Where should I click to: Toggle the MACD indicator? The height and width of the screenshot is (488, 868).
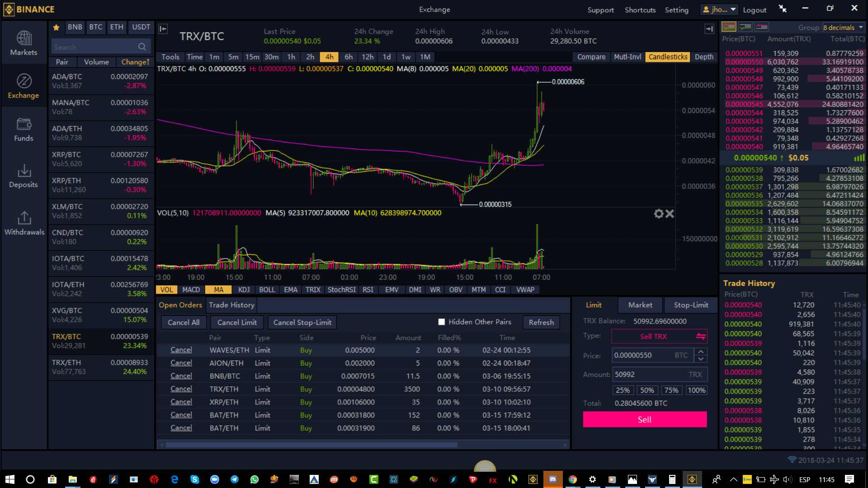coord(191,290)
